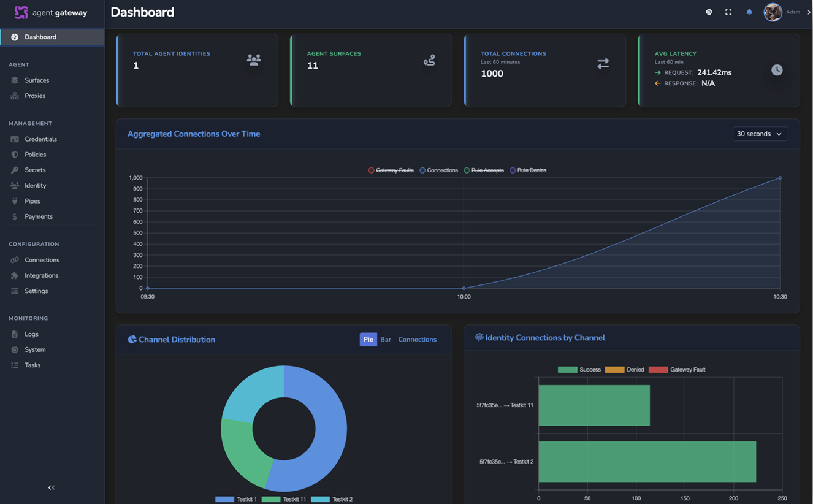Viewport: 813px width, 504px height.
Task: Click the Total Connections value 1000
Action: pos(492,74)
